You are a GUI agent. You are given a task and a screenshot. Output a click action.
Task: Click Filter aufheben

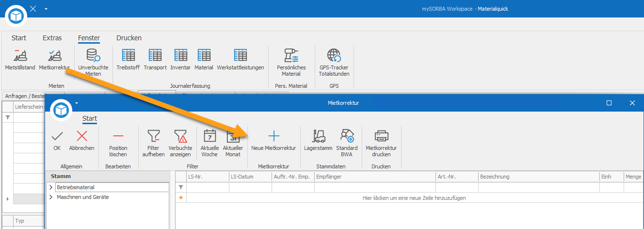[153, 143]
